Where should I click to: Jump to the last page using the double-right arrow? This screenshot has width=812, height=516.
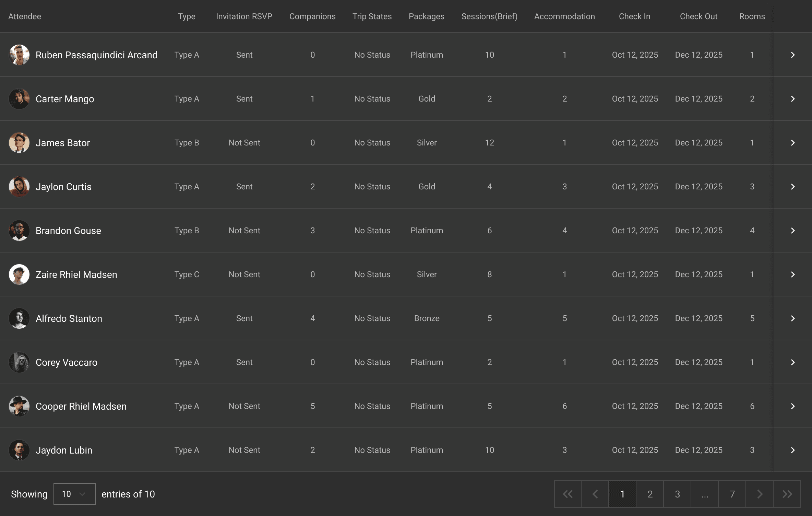click(787, 494)
